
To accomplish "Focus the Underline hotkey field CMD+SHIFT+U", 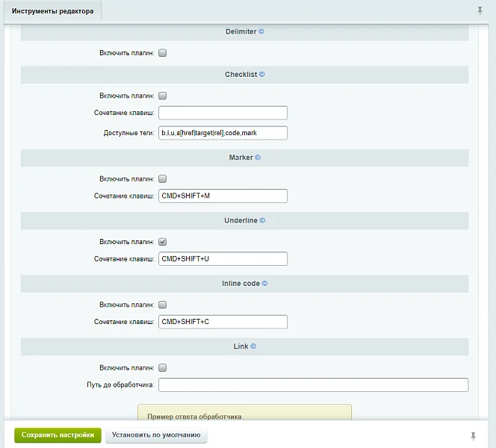I will coord(223,258).
